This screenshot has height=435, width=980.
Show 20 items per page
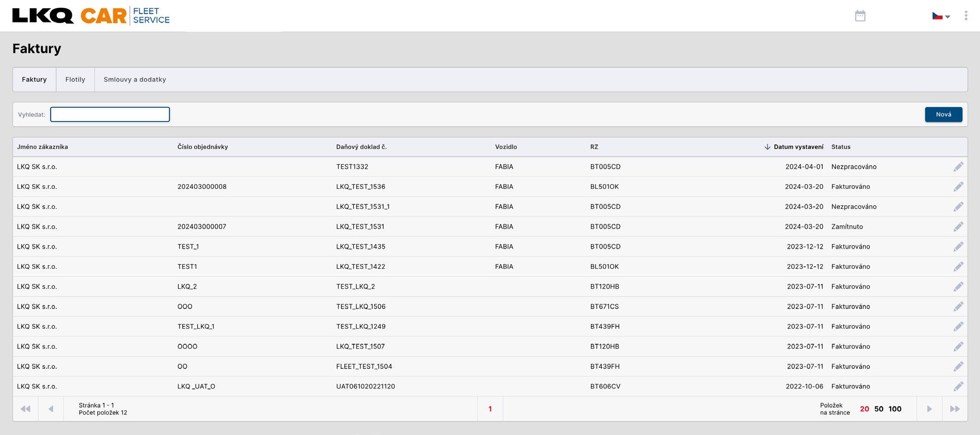(x=864, y=409)
